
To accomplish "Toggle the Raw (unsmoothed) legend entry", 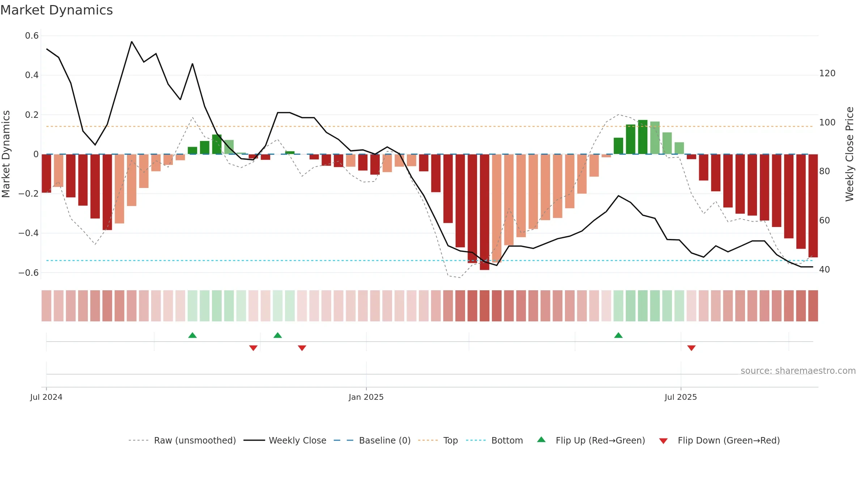I will click(x=182, y=440).
